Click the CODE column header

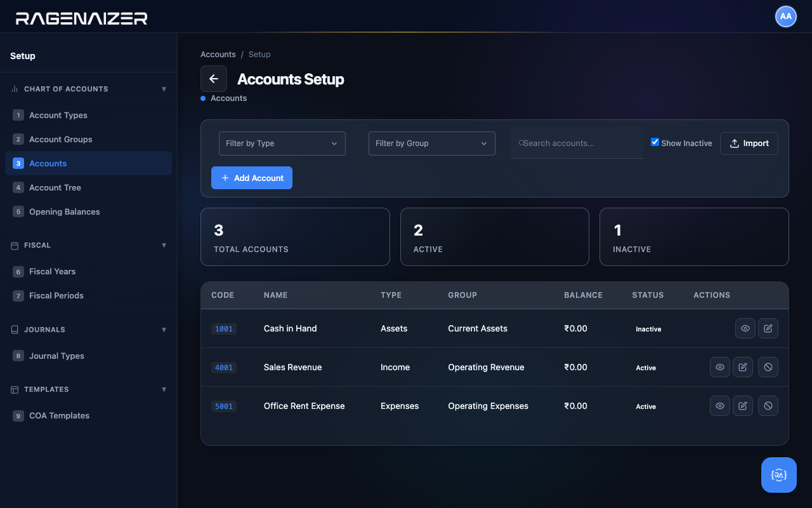[x=223, y=295]
